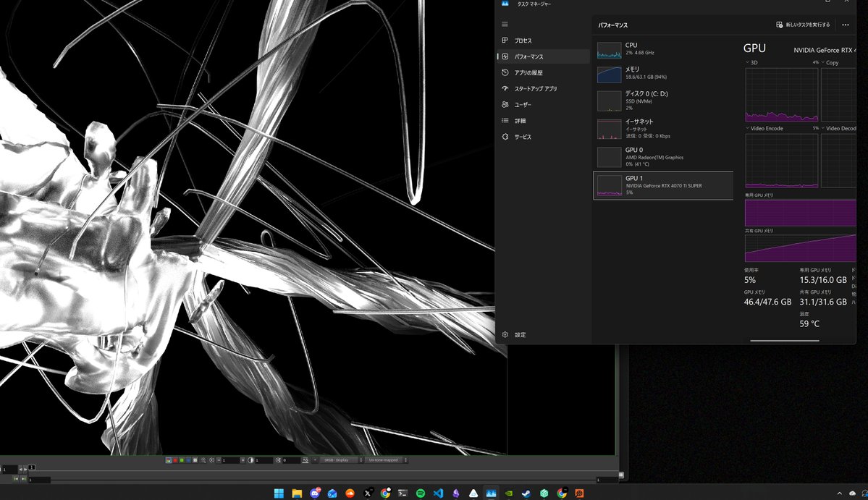868x500 pixels.
Task: Click the jump-to-last-frame playback button
Action: click(24, 479)
